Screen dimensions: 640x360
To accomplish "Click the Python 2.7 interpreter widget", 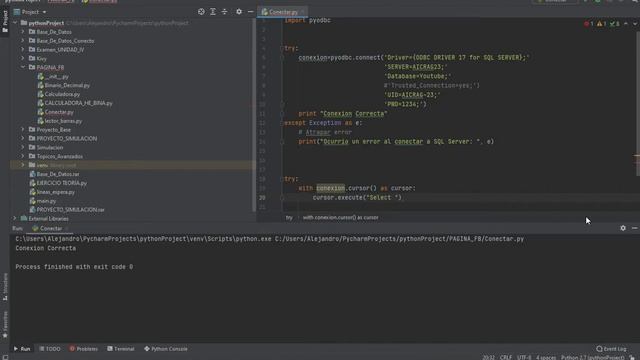I will 592,357.
